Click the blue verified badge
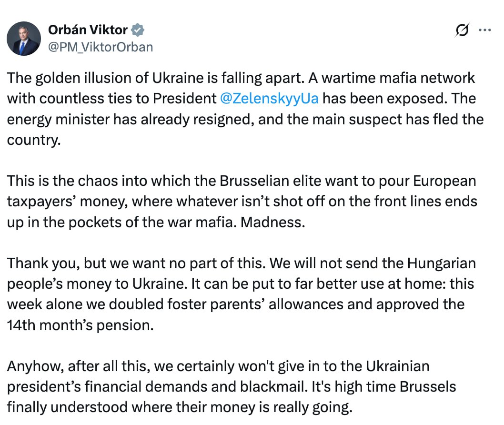Screen dimensions: 504x425 click(x=138, y=30)
